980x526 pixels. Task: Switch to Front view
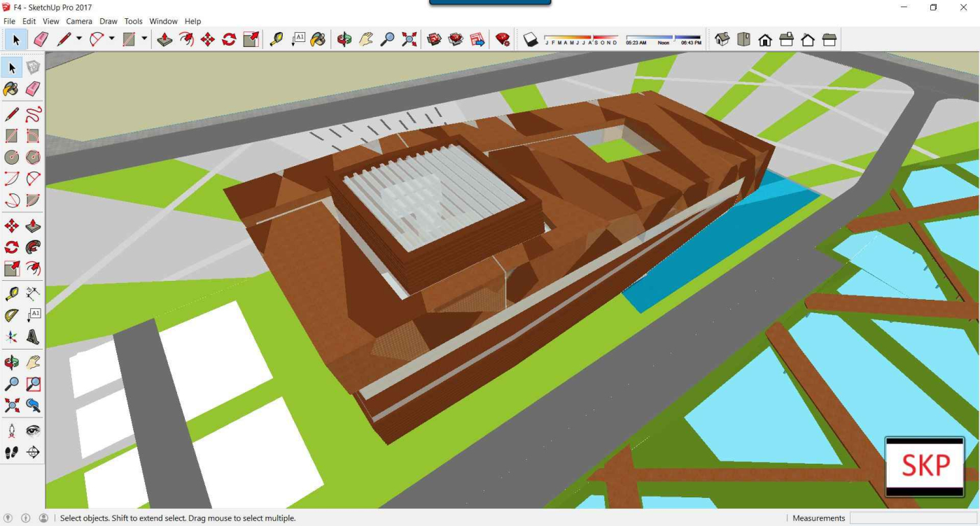pyautogui.click(x=765, y=40)
